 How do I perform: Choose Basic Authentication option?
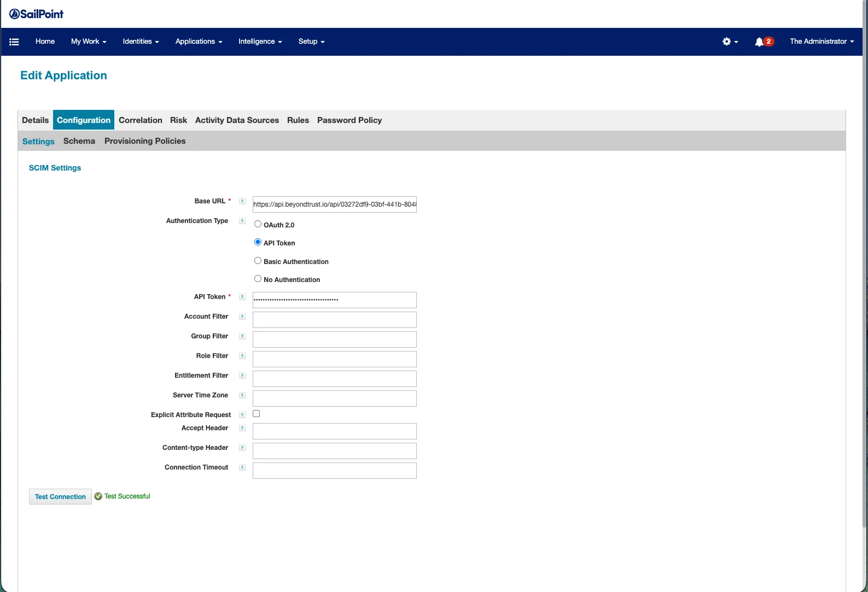click(258, 261)
